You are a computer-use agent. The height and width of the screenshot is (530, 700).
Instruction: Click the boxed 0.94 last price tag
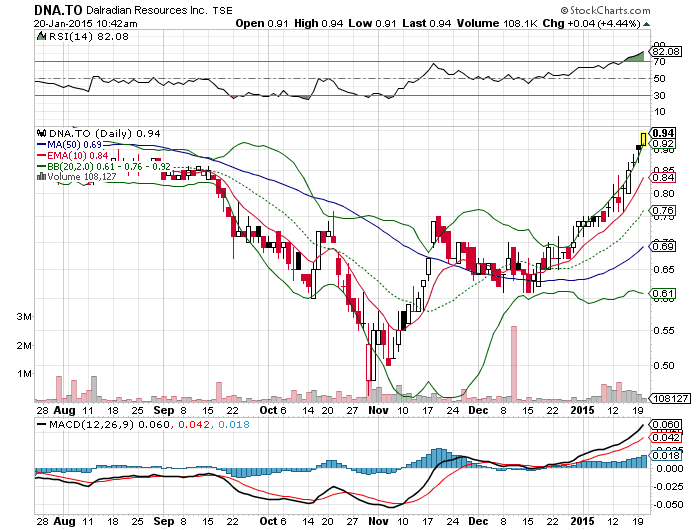[663, 133]
